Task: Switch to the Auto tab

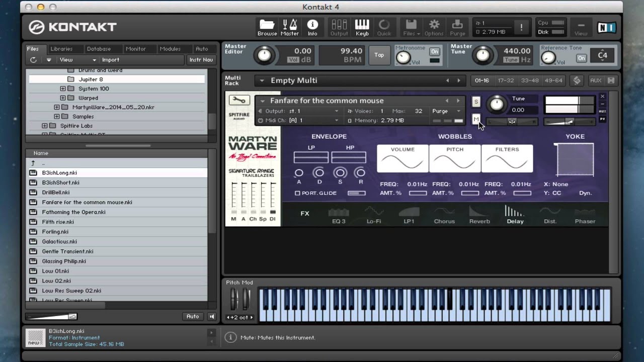Action: [x=202, y=49]
